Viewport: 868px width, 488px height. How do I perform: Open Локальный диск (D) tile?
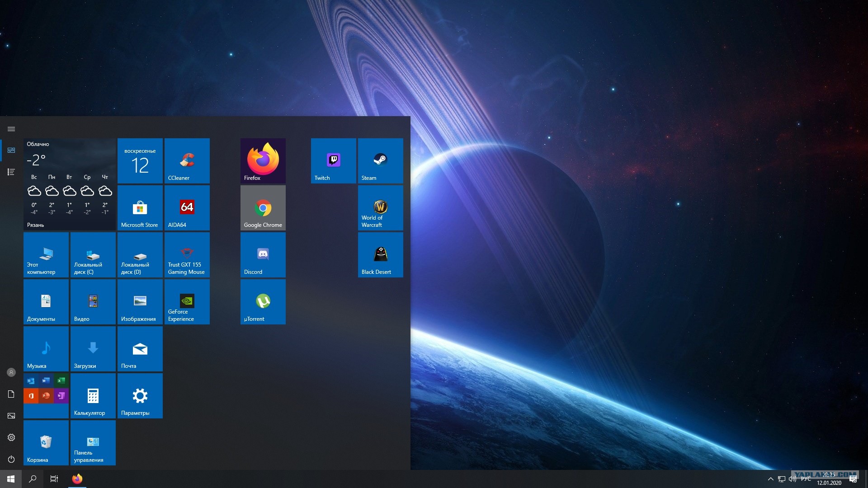point(140,255)
